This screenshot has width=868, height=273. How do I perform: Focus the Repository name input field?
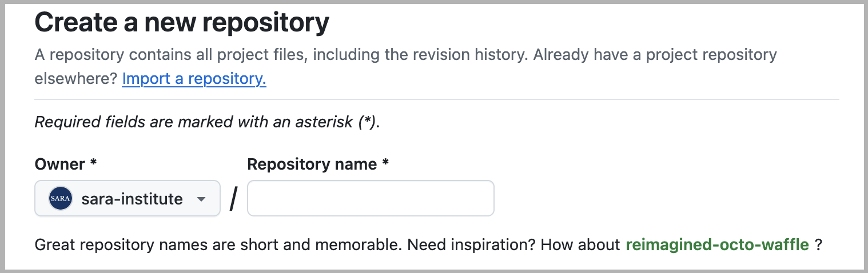[x=371, y=198]
